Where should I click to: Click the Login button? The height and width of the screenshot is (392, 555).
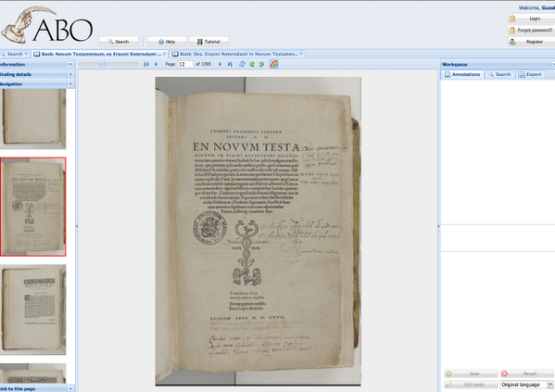tap(531, 19)
